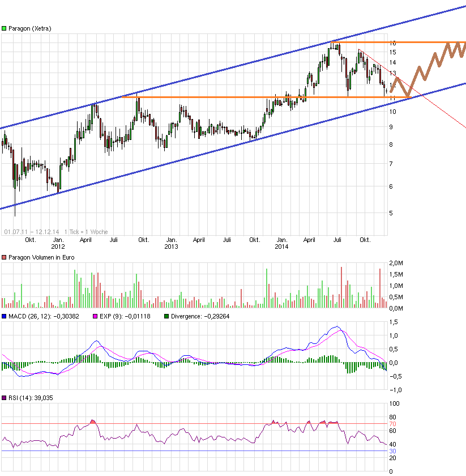Click the last 'Okt.' axis label in 2014

365,240
